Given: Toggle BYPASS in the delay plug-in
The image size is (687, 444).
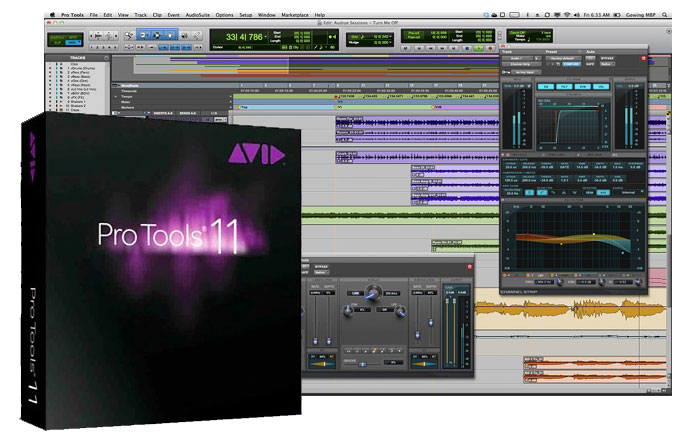Looking at the screenshot, I should point(321,266).
